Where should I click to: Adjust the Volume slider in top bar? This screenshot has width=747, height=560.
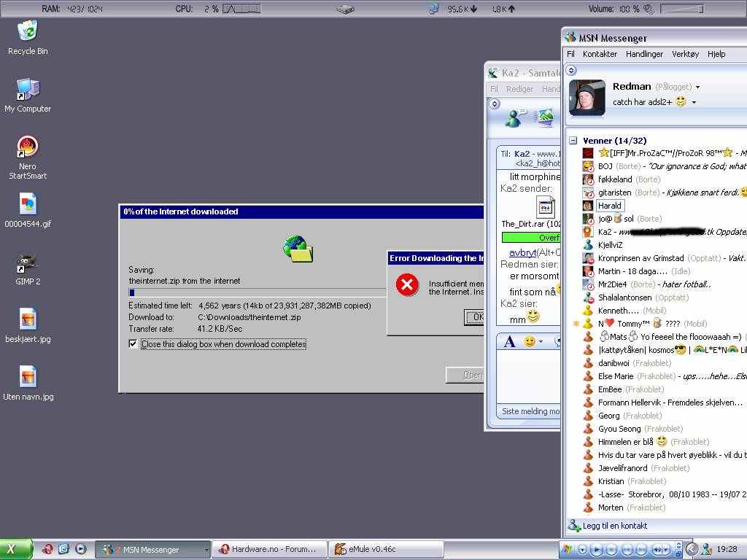click(682, 9)
